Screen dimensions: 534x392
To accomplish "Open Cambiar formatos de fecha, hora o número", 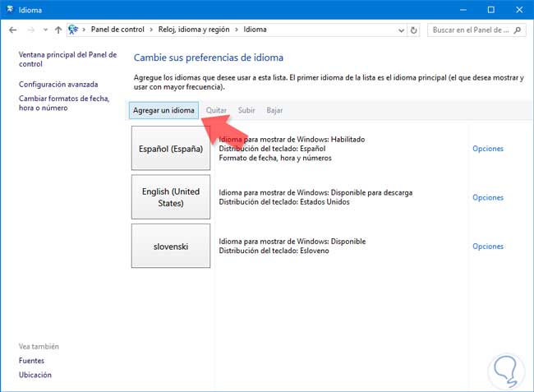I will pyautogui.click(x=64, y=103).
